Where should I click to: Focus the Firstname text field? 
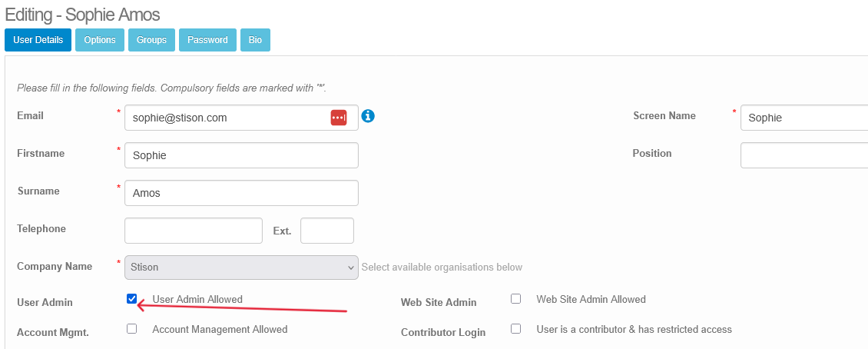tap(241, 155)
